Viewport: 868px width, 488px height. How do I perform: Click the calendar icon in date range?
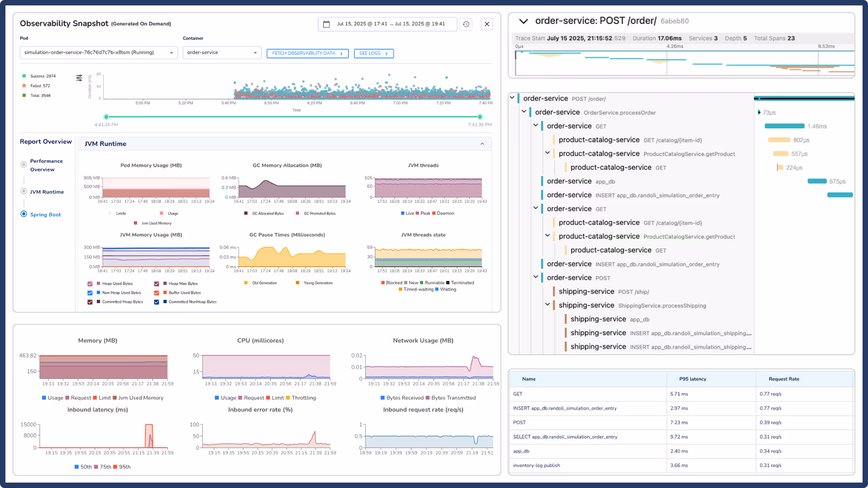pyautogui.click(x=326, y=24)
